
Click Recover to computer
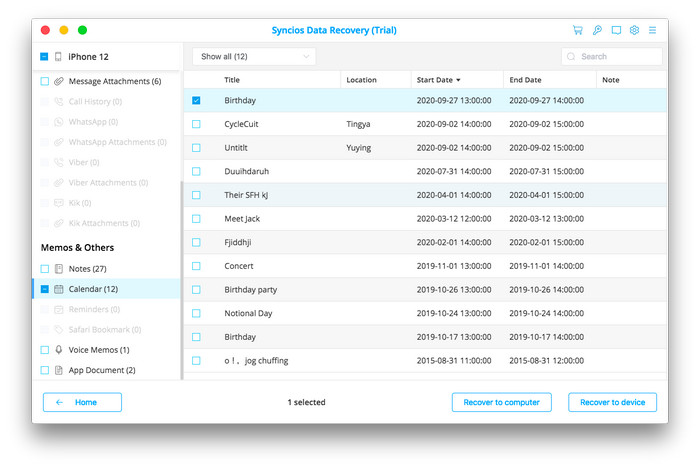click(501, 402)
